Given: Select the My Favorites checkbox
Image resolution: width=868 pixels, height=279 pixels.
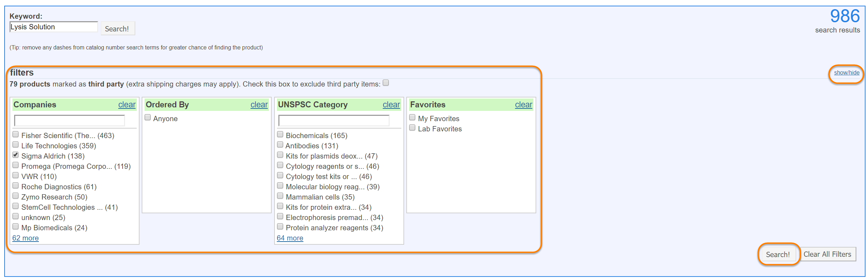Looking at the screenshot, I should point(412,118).
